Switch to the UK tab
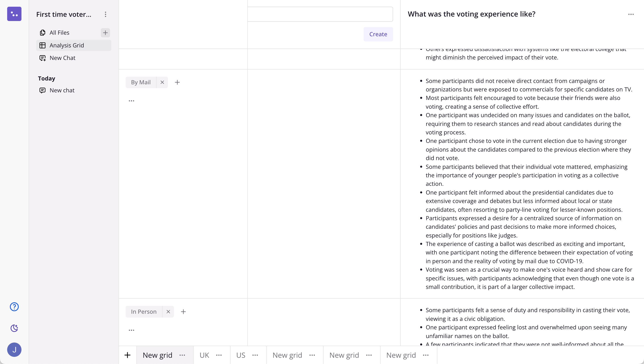 [204, 355]
